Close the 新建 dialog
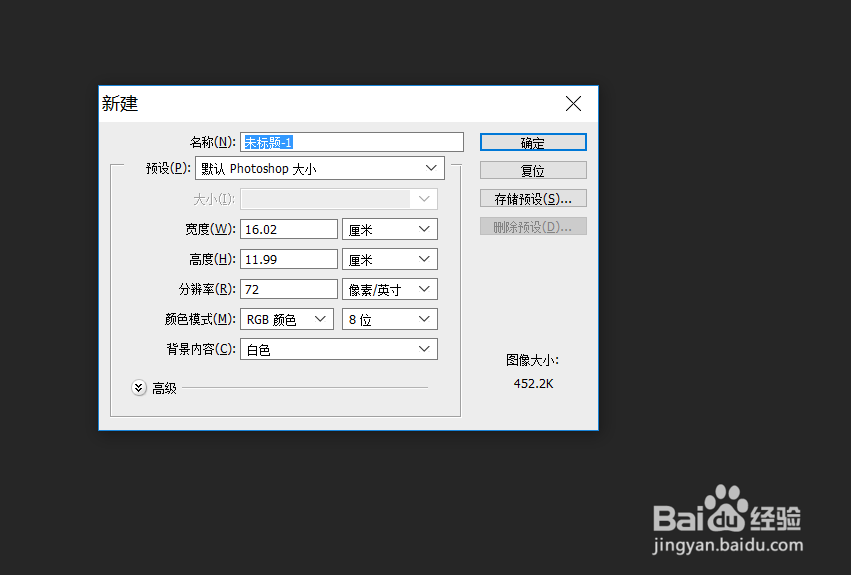The image size is (851, 575). pyautogui.click(x=573, y=103)
